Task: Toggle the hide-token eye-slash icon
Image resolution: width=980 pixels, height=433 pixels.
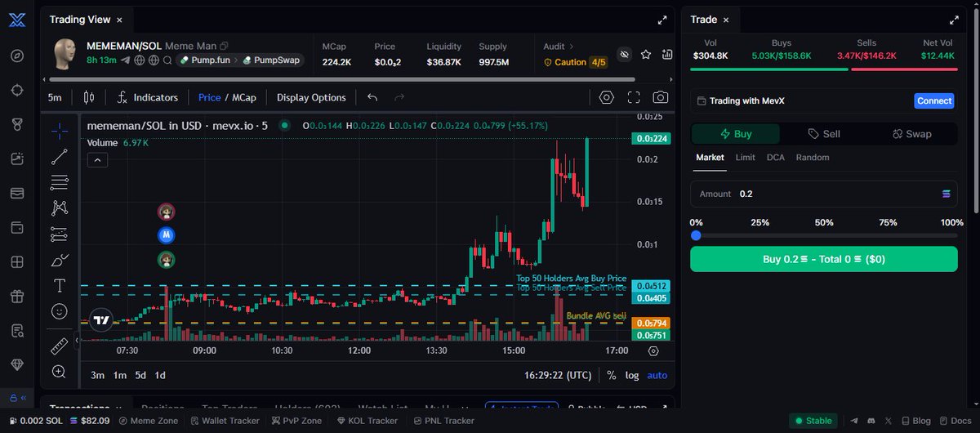Action: [x=625, y=55]
